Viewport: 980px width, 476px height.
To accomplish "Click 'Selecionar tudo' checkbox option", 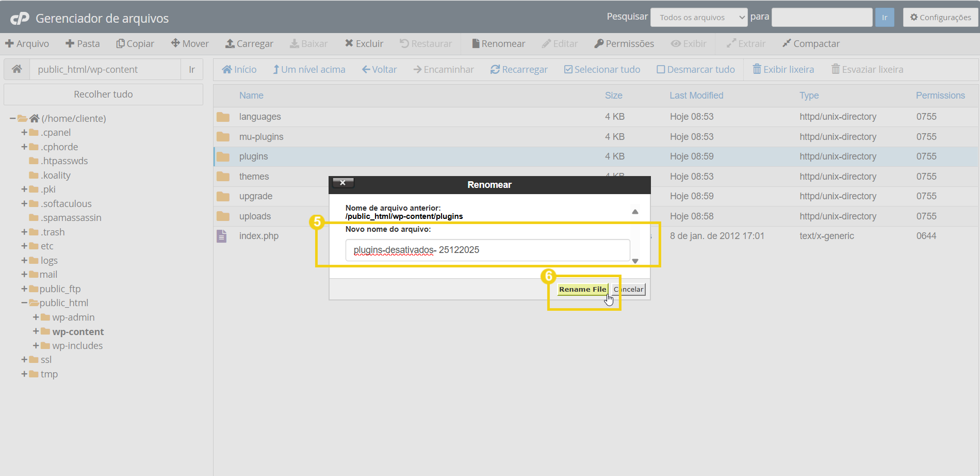I will (x=602, y=70).
